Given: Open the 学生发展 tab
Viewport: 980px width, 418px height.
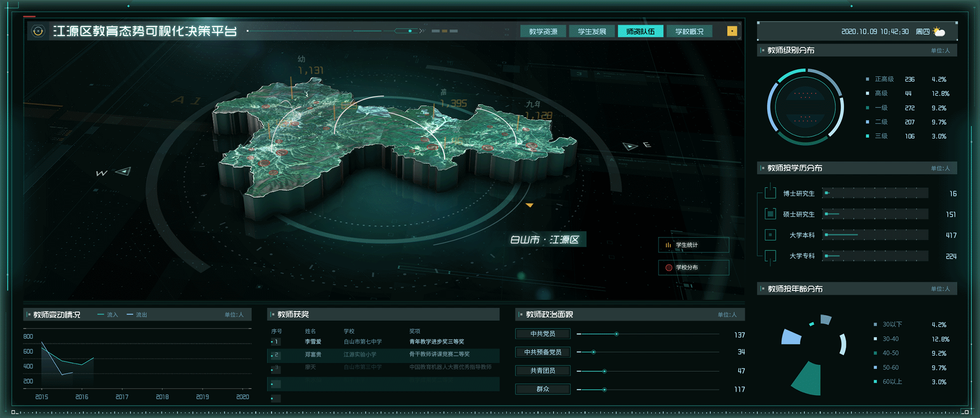Looking at the screenshot, I should pos(592,32).
